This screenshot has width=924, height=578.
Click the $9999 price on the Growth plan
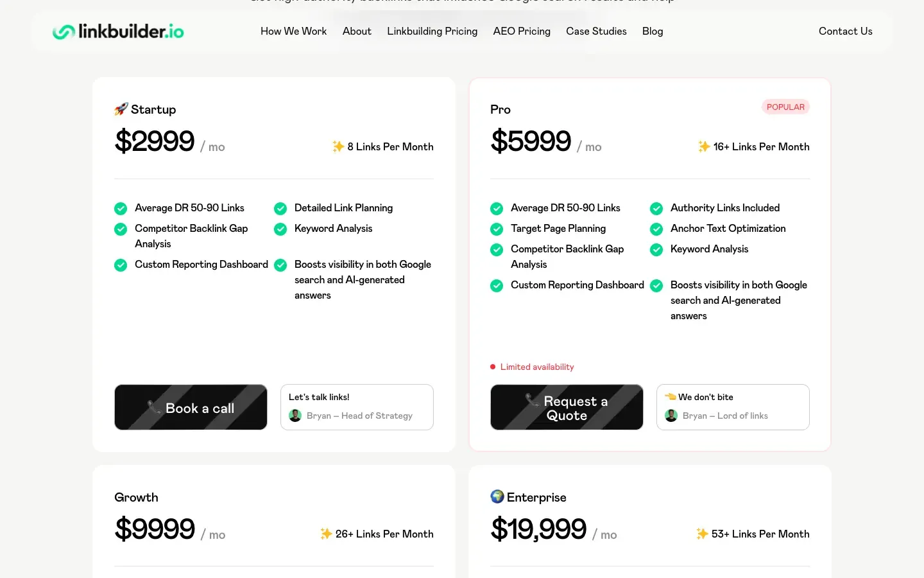[155, 529]
